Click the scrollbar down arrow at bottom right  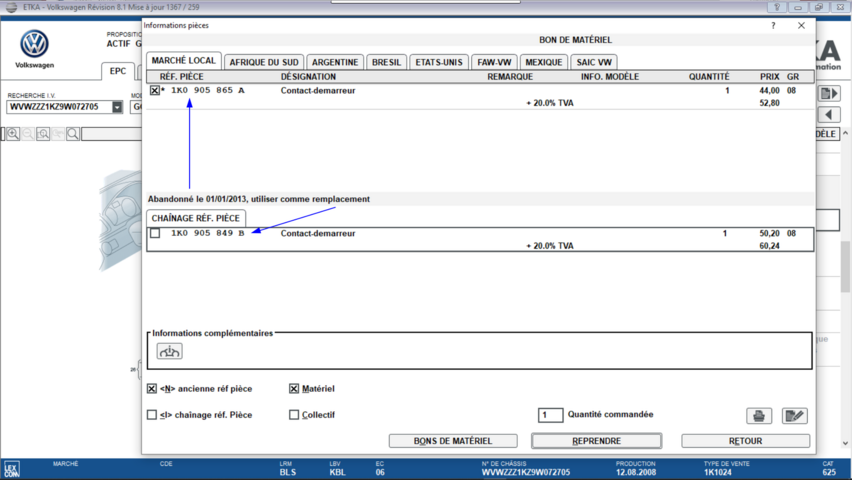(845, 444)
